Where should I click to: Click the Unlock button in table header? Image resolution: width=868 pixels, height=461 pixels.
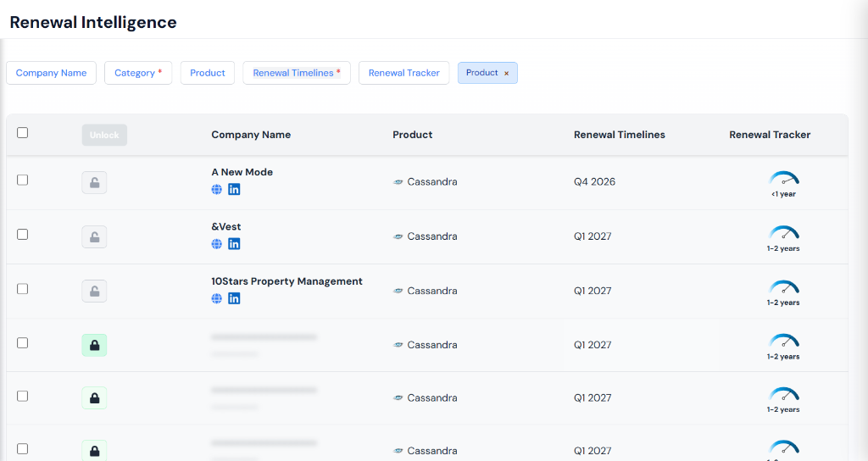tap(104, 135)
